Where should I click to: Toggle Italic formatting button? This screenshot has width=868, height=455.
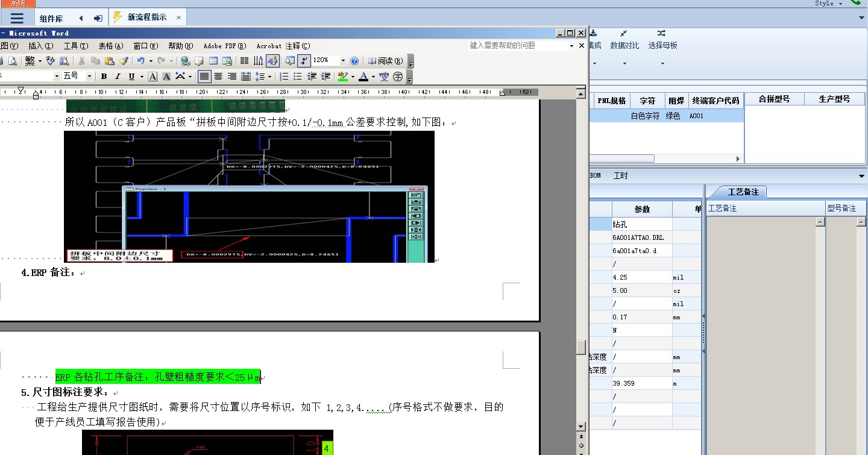[118, 77]
